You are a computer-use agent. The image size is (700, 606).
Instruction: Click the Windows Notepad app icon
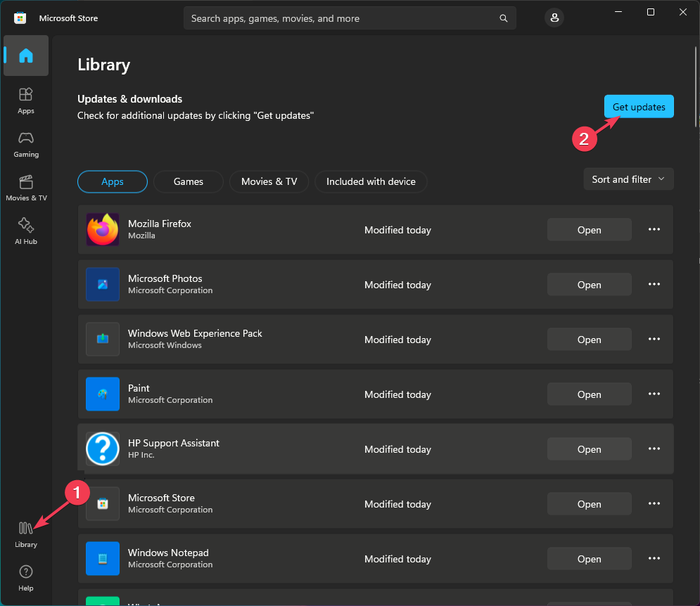point(103,559)
